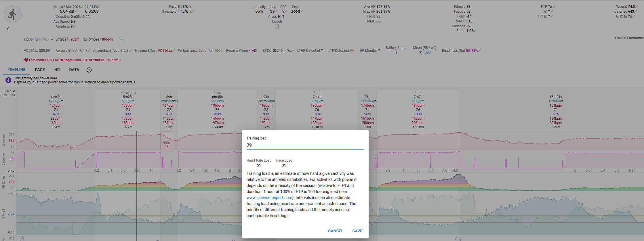Open the HR tab
644x241 pixels.
pos(57,70)
